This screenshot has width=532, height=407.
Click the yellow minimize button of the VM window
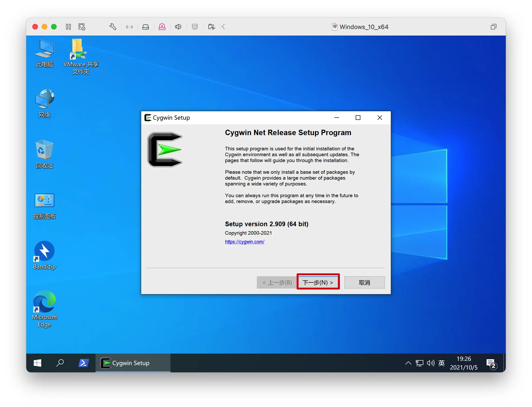[x=44, y=27]
